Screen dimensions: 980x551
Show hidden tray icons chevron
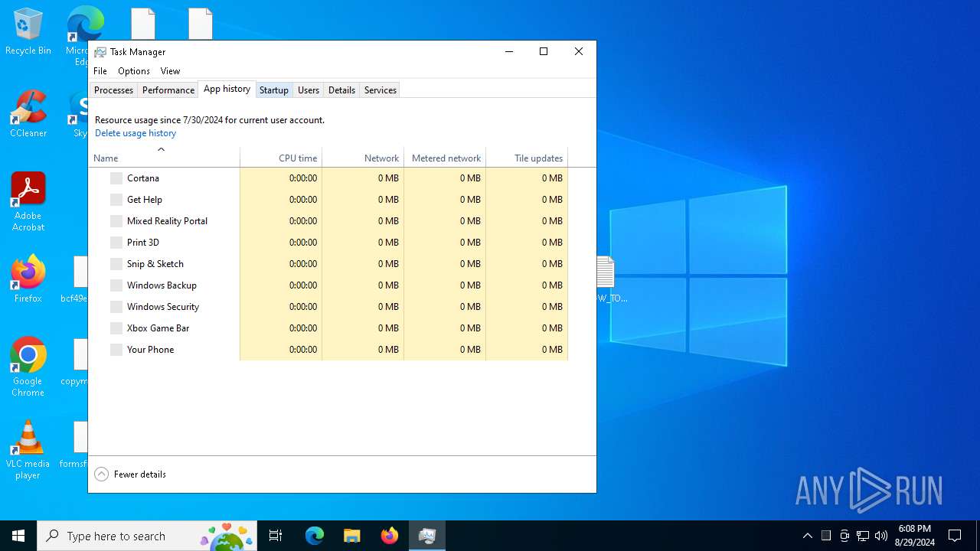[x=808, y=536]
